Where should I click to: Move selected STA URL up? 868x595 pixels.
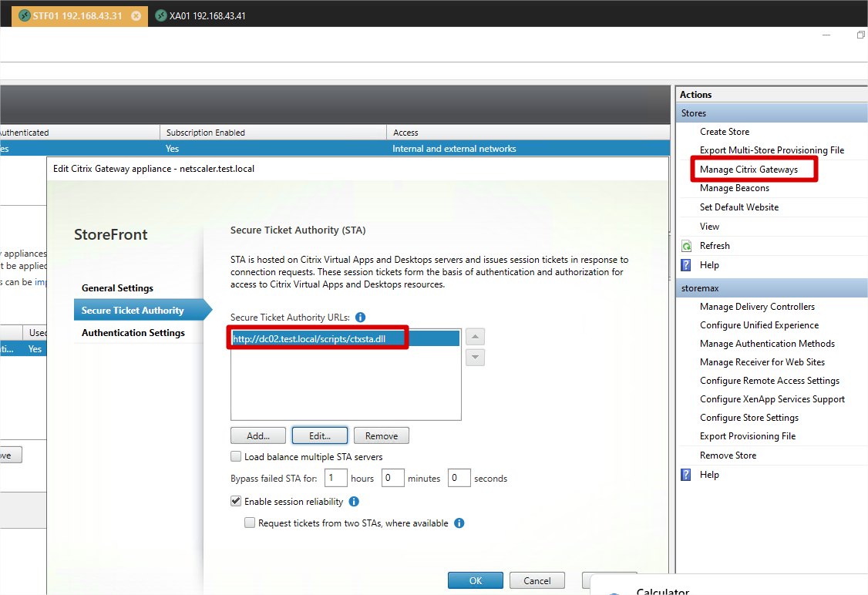pos(475,337)
